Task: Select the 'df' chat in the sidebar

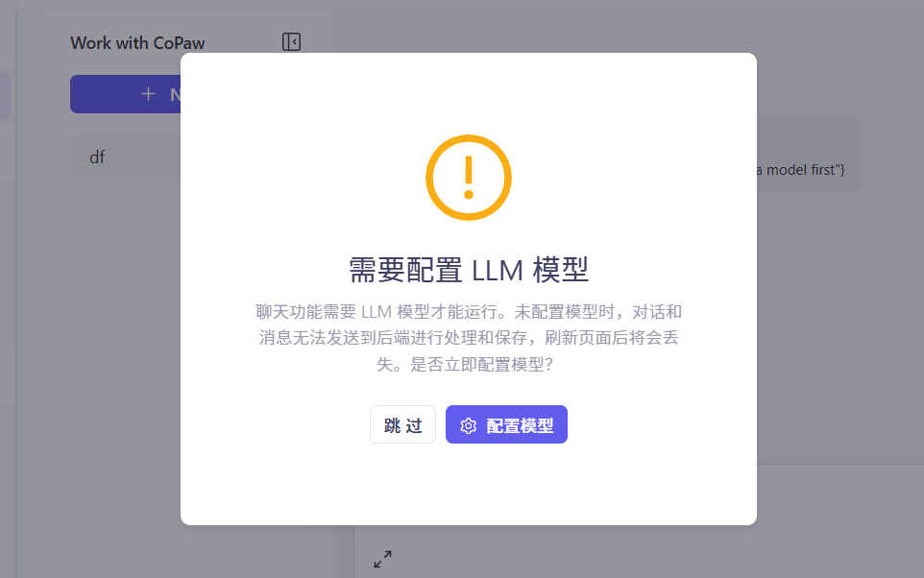Action: [126, 157]
